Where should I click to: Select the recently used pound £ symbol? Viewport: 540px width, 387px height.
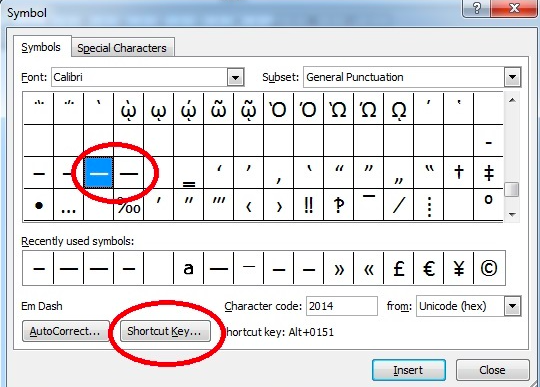pos(398,268)
